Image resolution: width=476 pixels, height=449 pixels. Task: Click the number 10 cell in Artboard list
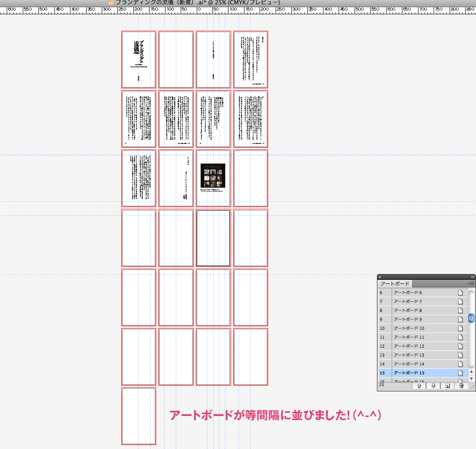click(x=385, y=328)
